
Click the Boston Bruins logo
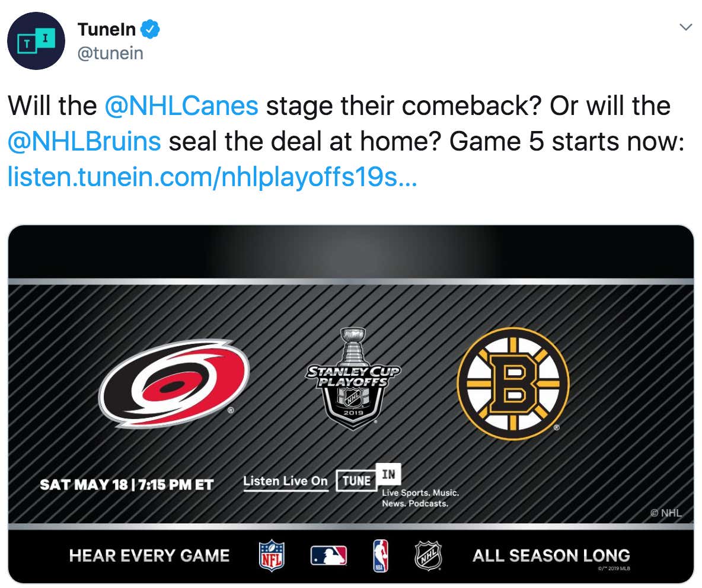513,383
